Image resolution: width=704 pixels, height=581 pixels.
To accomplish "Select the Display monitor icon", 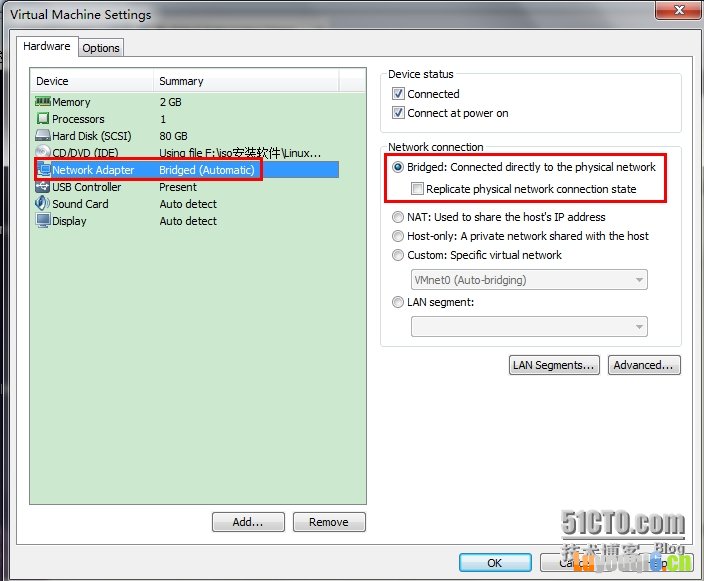I will (43, 220).
